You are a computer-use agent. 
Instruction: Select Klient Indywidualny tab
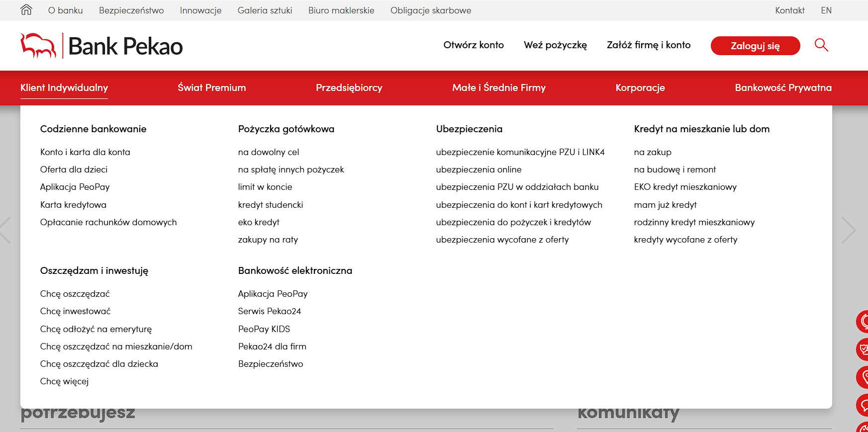64,88
